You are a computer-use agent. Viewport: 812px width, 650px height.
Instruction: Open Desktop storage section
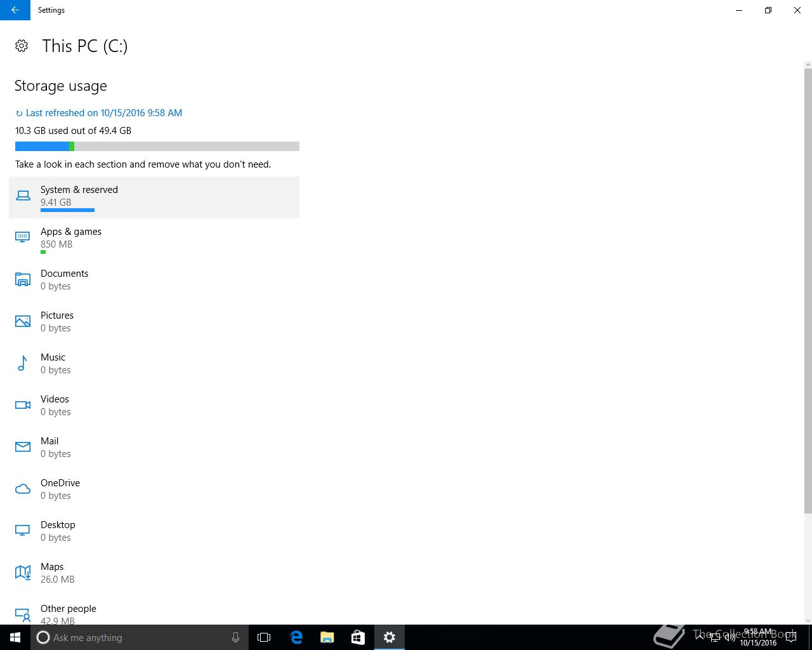[154, 533]
